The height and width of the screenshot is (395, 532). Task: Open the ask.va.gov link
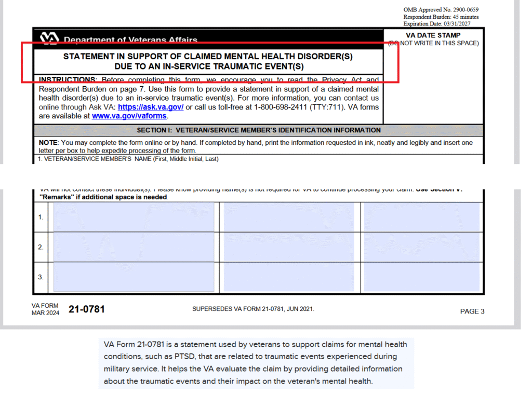pos(151,107)
